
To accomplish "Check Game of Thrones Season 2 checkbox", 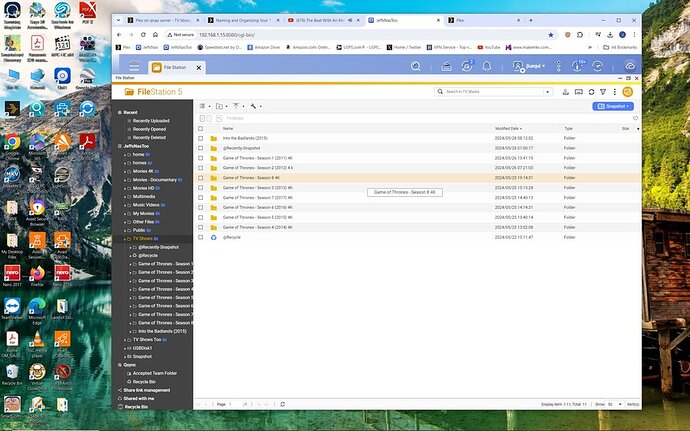I will tap(200, 168).
